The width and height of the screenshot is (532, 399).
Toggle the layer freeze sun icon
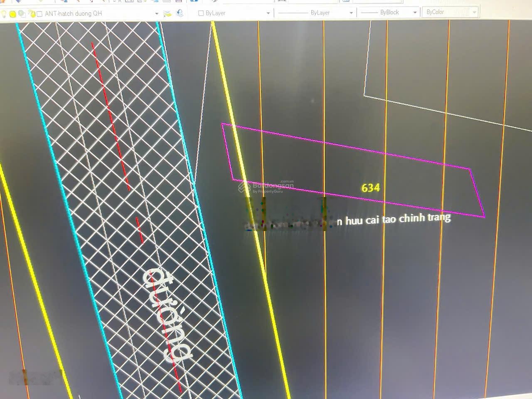12,14
